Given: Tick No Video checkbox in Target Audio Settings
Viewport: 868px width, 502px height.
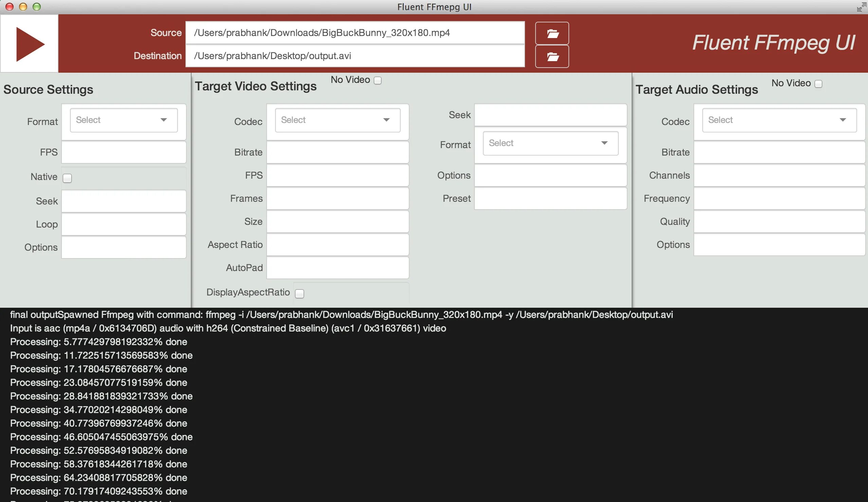Looking at the screenshot, I should coord(818,84).
